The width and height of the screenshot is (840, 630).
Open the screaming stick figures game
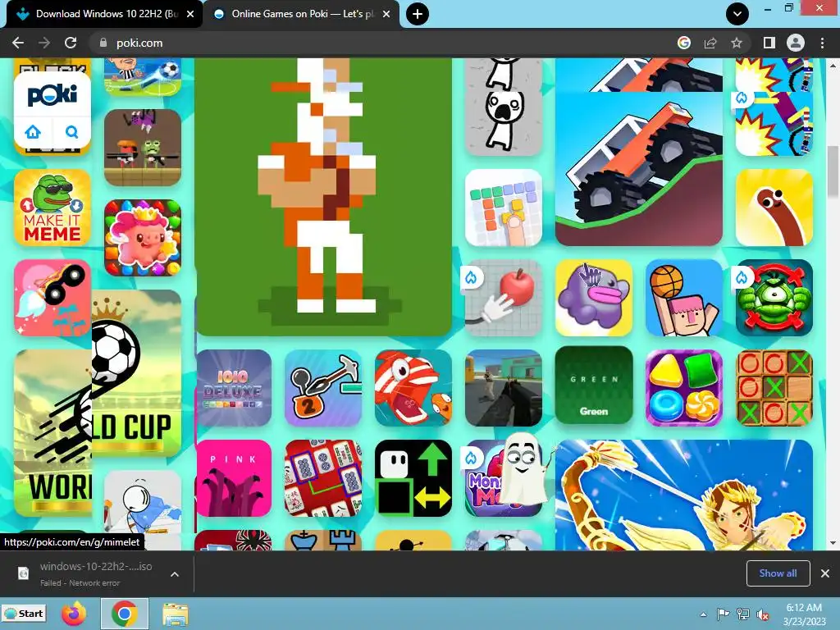(504, 107)
